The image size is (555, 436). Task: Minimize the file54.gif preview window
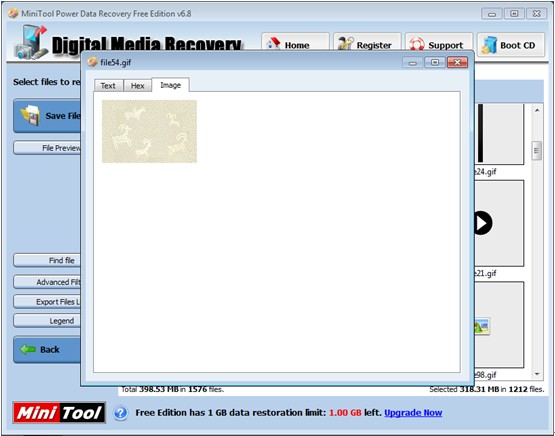[413, 63]
